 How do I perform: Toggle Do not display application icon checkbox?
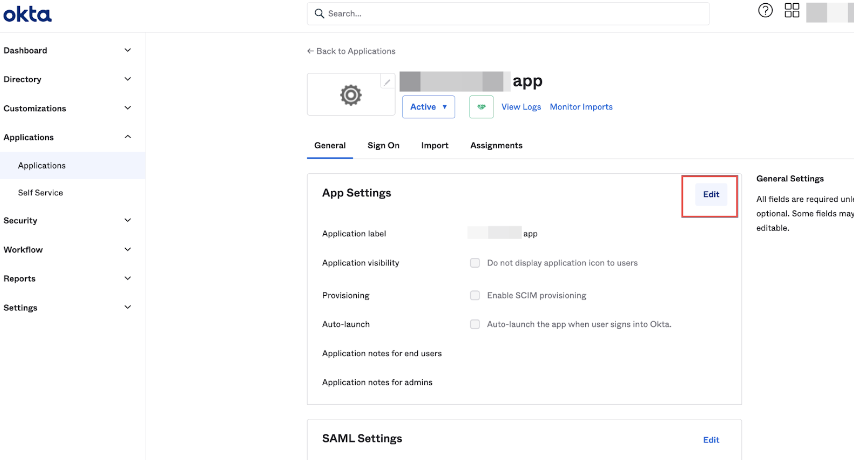tap(475, 263)
